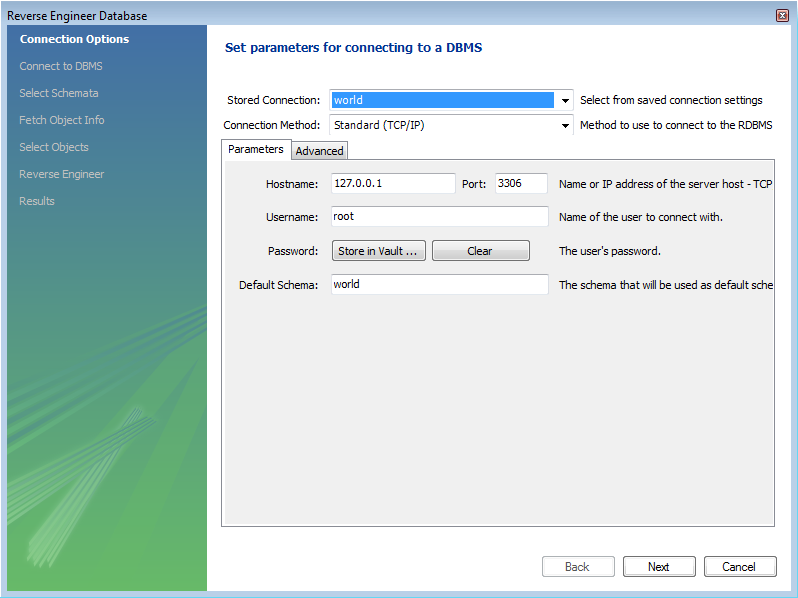Click the Default Schema input field
The image size is (798, 598).
coord(439,285)
